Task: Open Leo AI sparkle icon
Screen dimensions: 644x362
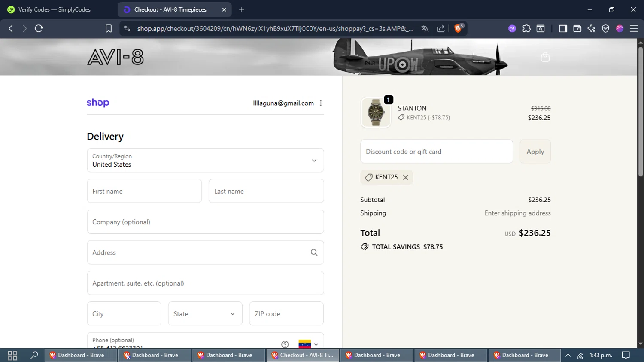Action: click(x=591, y=28)
